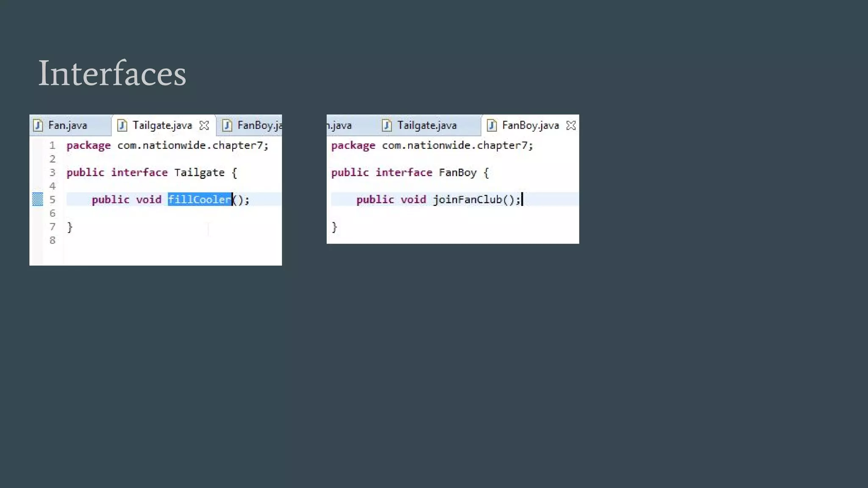Click line number 1 in the gutter
868x488 pixels.
pos(53,145)
